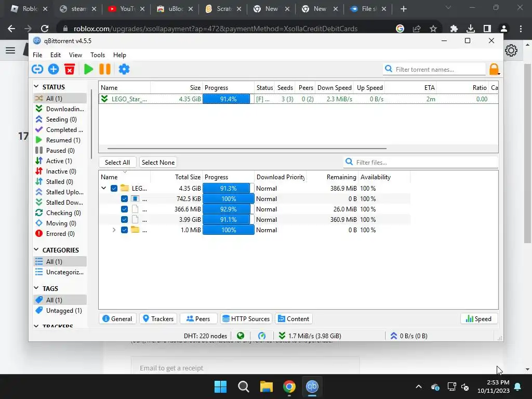Open the File menu
532x399 pixels.
[37, 55]
